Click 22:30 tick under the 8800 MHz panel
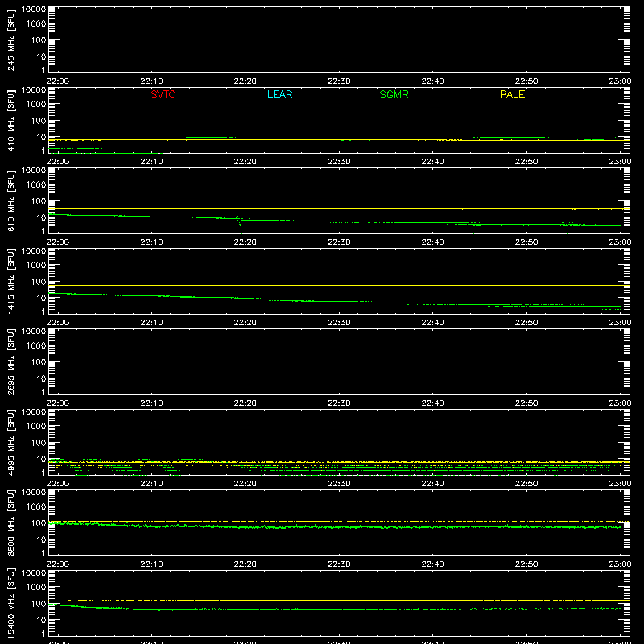 [339, 564]
